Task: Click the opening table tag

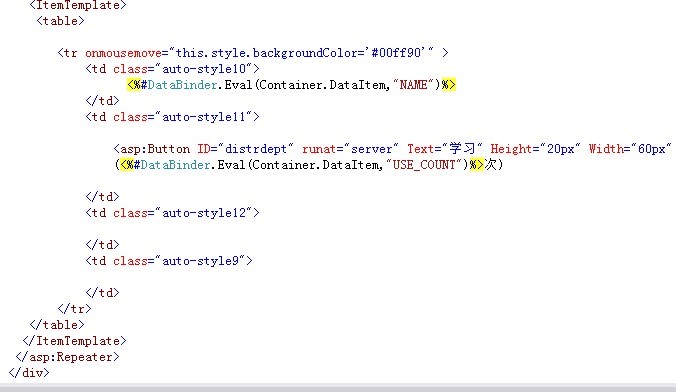Action: tap(60, 21)
